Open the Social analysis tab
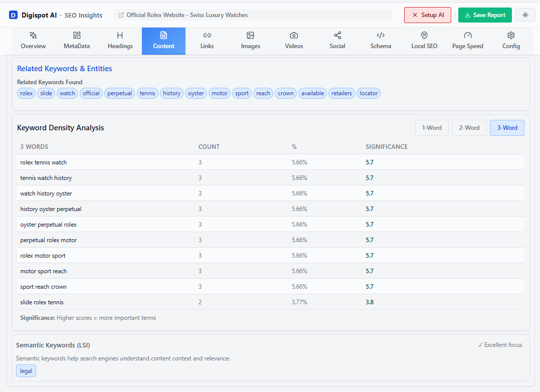Image resolution: width=540 pixels, height=392 pixels. coord(337,40)
